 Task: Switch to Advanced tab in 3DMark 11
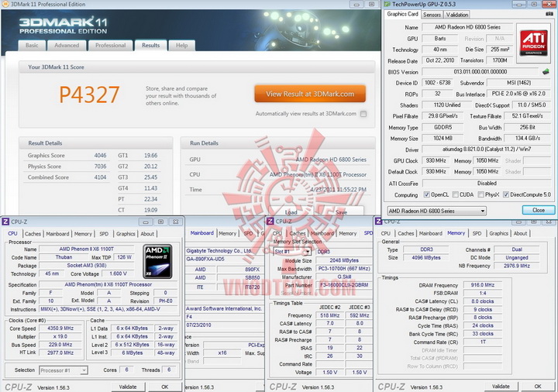coord(67,46)
